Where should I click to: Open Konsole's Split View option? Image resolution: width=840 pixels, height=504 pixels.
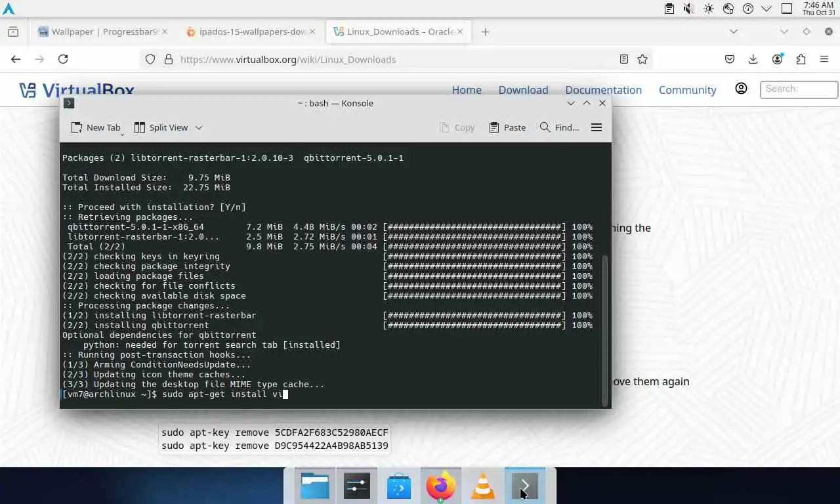tap(161, 127)
